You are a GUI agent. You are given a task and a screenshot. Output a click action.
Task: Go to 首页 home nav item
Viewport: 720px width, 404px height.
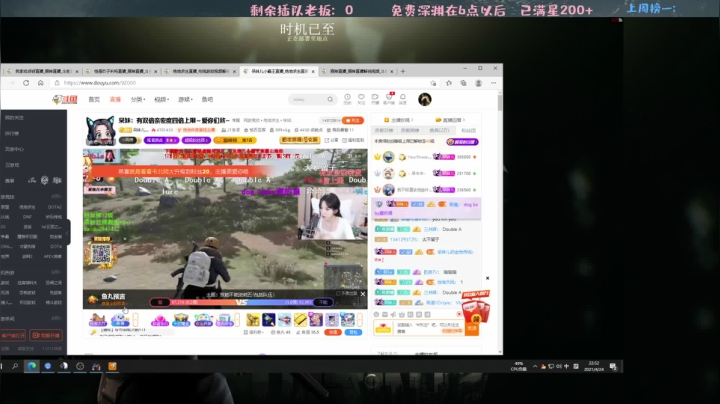(x=94, y=99)
